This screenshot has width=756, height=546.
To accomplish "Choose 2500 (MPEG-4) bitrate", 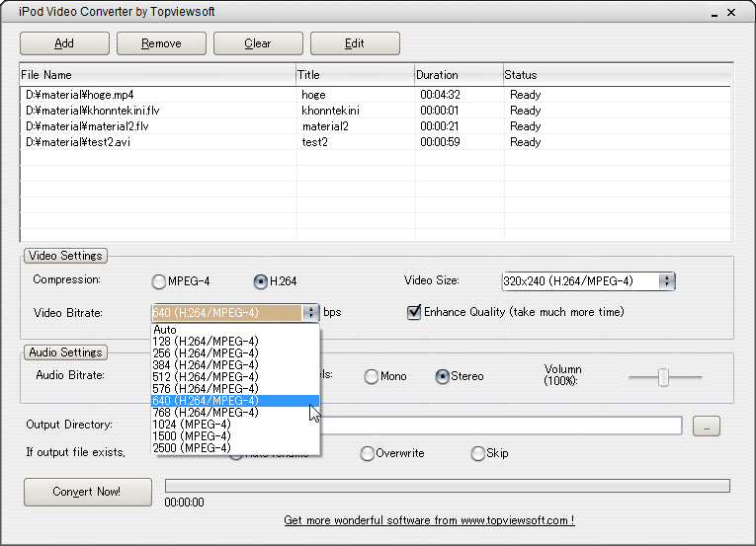I will pyautogui.click(x=235, y=447).
